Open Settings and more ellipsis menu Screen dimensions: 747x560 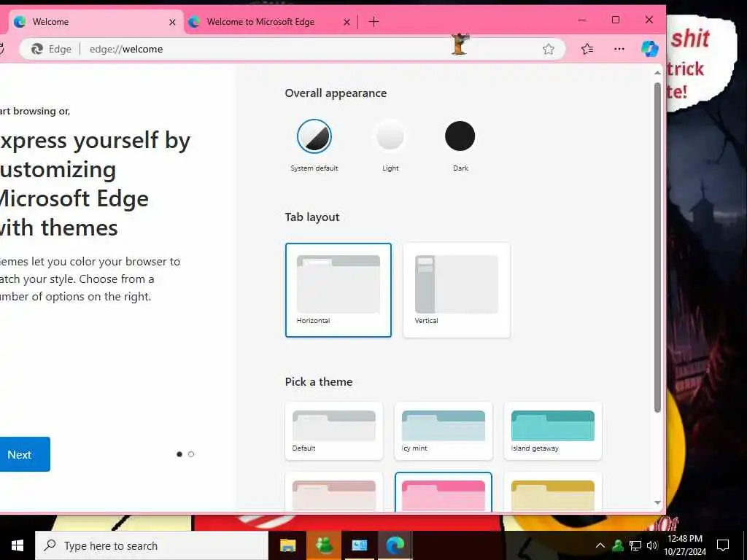619,49
